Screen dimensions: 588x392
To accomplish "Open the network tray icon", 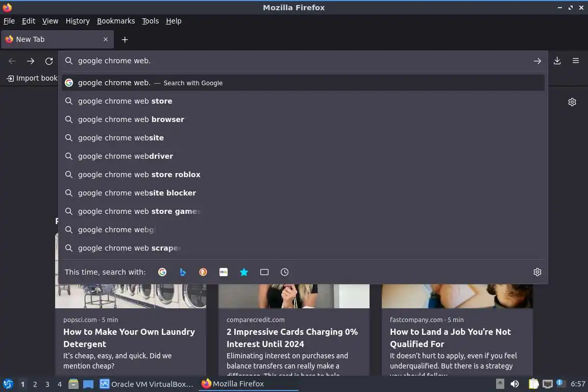I will [x=548, y=384].
